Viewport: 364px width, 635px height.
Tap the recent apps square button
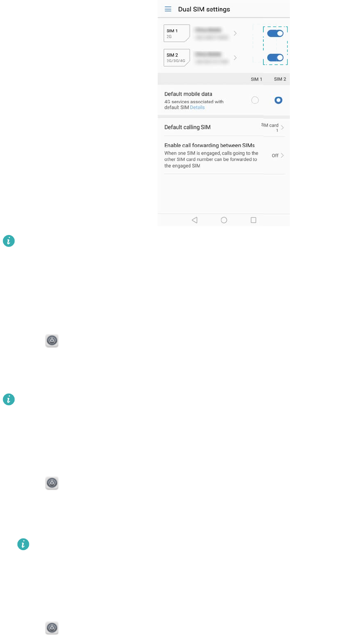click(254, 220)
